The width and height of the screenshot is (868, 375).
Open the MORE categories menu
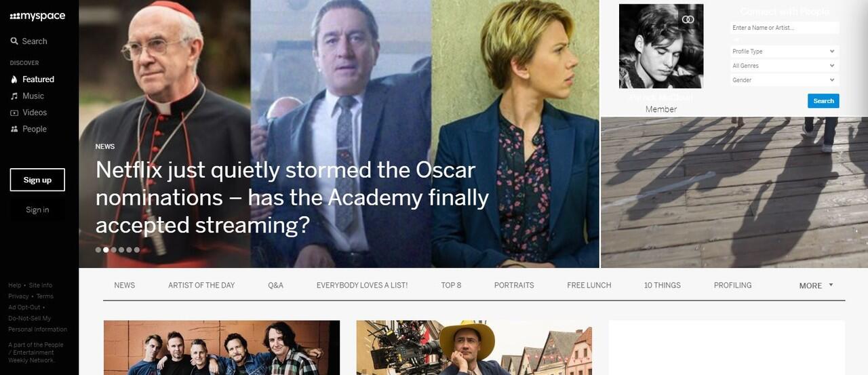point(816,285)
